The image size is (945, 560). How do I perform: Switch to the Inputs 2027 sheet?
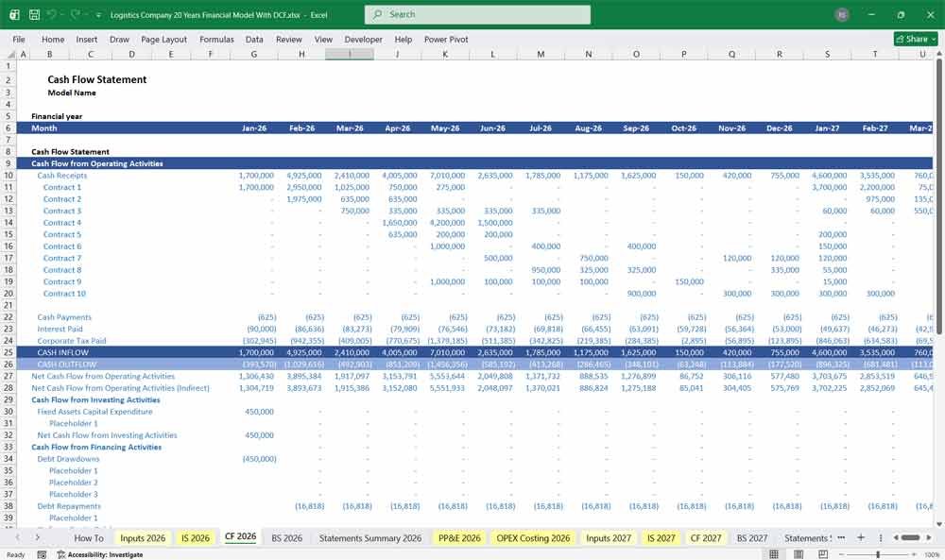click(x=608, y=537)
